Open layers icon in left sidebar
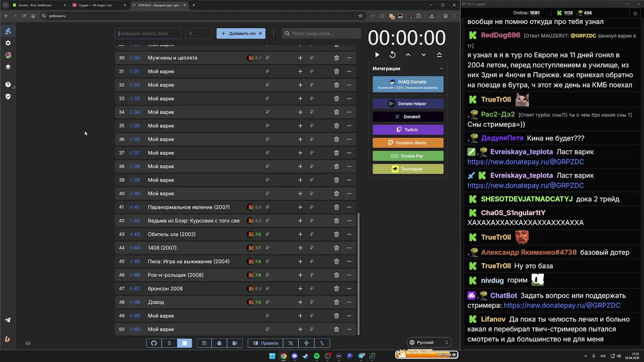 pos(8,67)
